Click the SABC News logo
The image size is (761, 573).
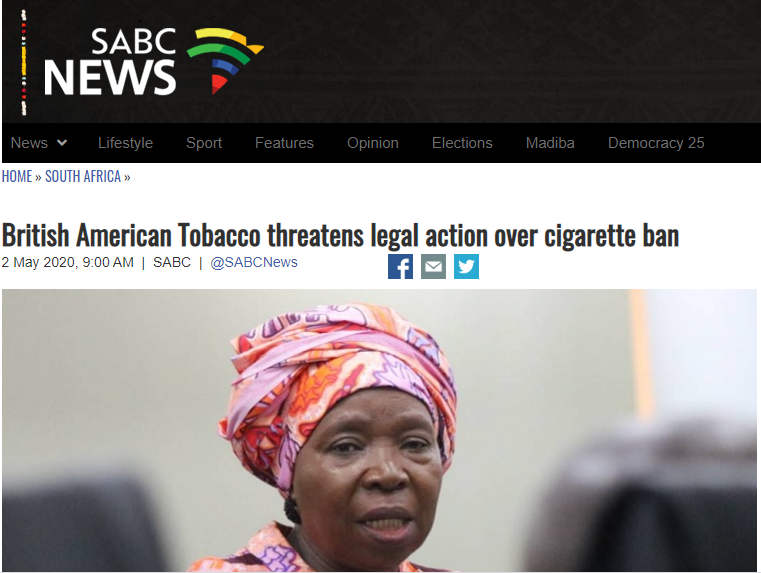click(x=153, y=61)
